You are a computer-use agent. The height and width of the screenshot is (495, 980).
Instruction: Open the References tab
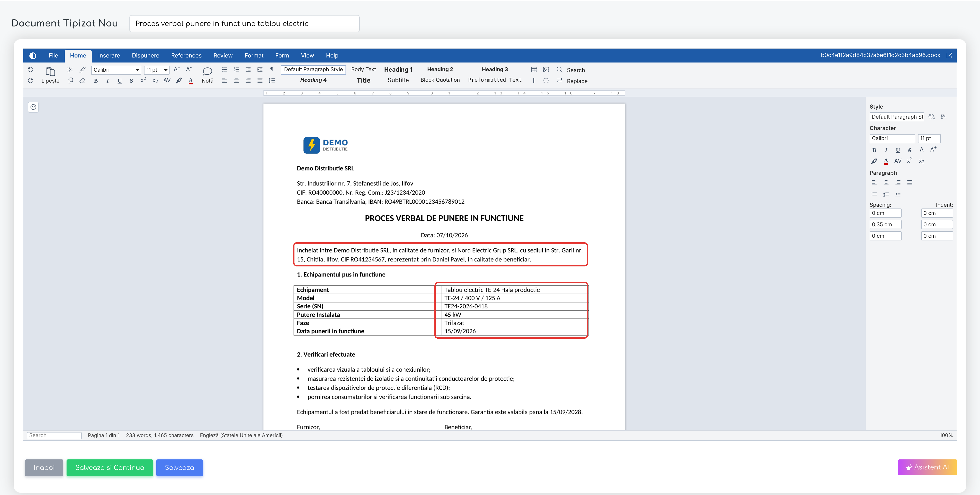pyautogui.click(x=186, y=55)
